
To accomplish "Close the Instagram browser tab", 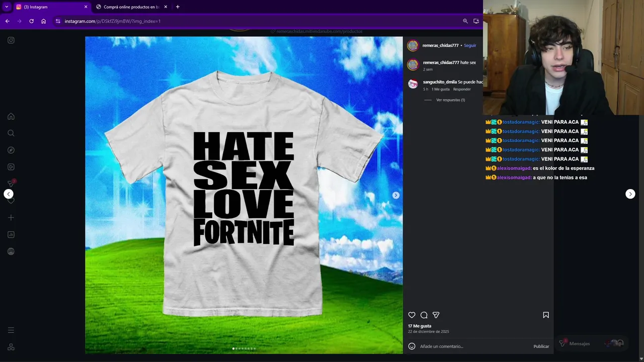I will pyautogui.click(x=86, y=7).
